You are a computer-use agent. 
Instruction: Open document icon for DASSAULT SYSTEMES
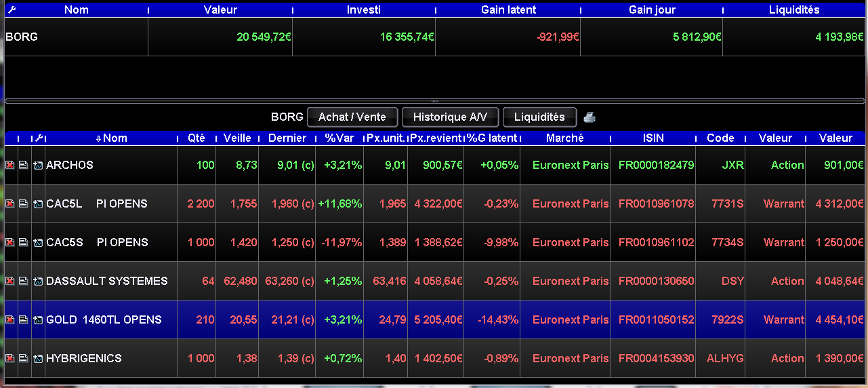click(24, 281)
